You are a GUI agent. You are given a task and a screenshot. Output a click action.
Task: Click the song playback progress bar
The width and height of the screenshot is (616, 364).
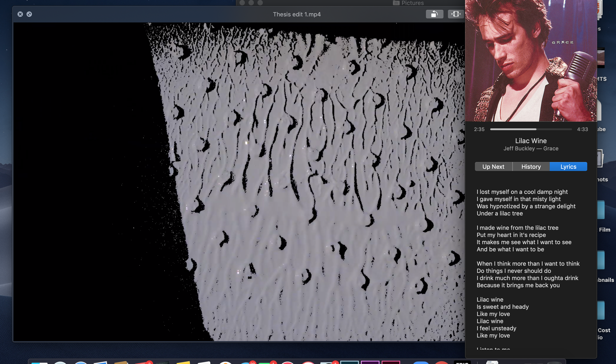[x=531, y=129]
